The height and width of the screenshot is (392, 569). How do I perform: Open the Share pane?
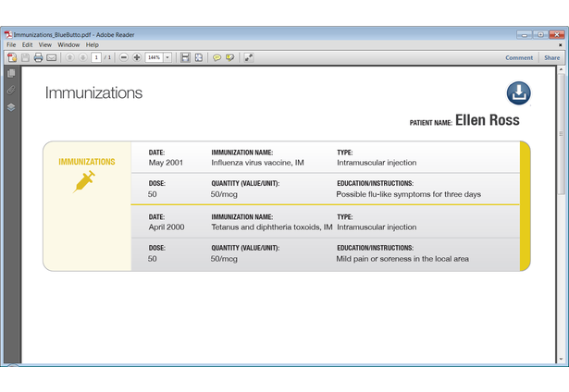point(552,57)
